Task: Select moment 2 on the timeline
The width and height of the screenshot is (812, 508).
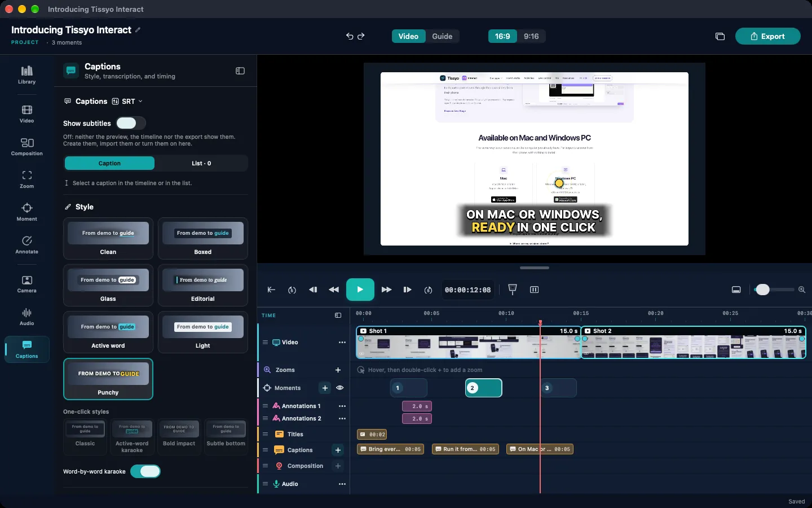Action: 483,388
